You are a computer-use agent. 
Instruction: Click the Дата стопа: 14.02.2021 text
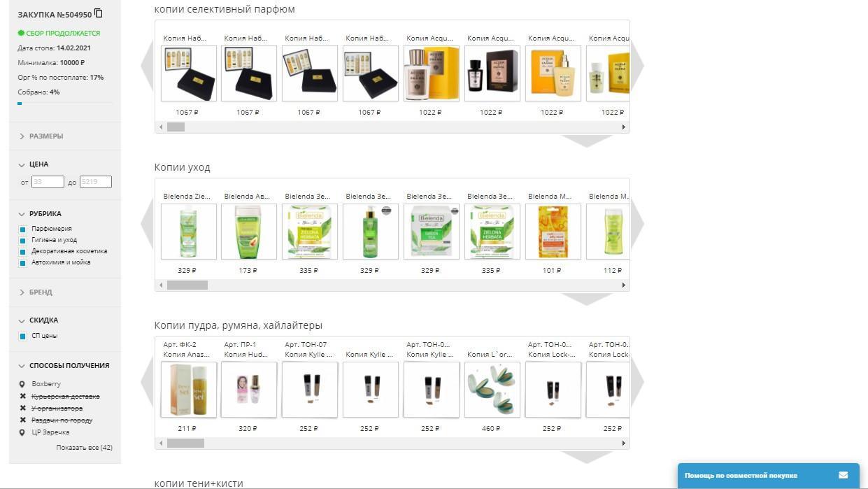pos(54,48)
